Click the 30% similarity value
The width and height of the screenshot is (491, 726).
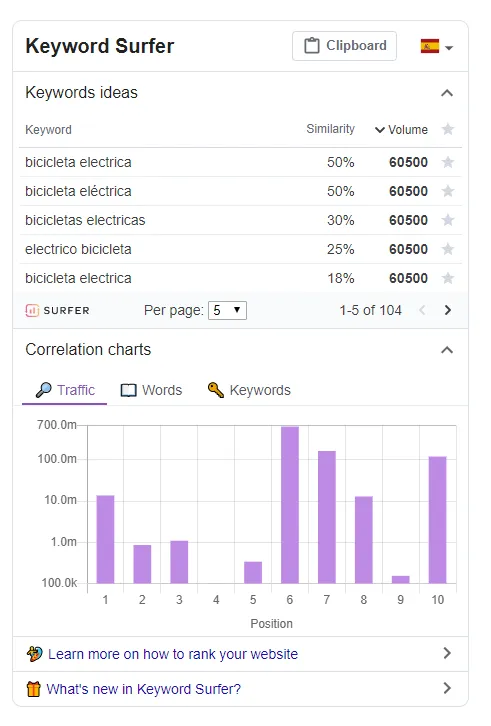(x=340, y=220)
